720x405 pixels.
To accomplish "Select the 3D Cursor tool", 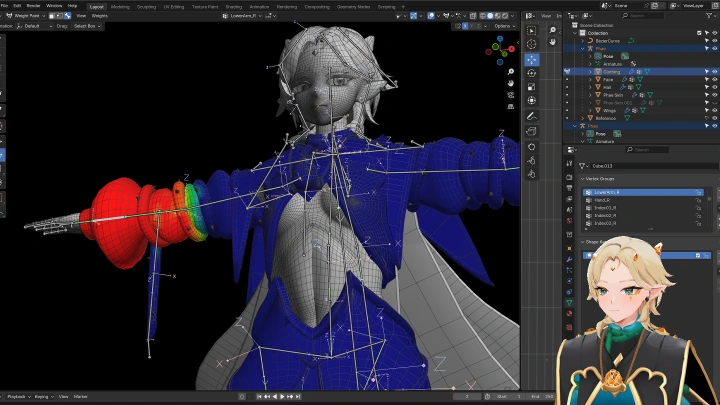I will (x=531, y=44).
